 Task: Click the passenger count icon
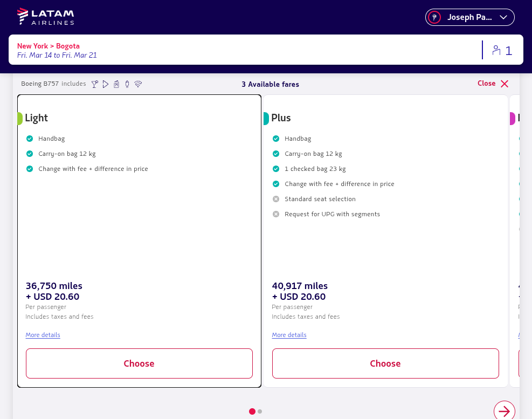point(496,50)
